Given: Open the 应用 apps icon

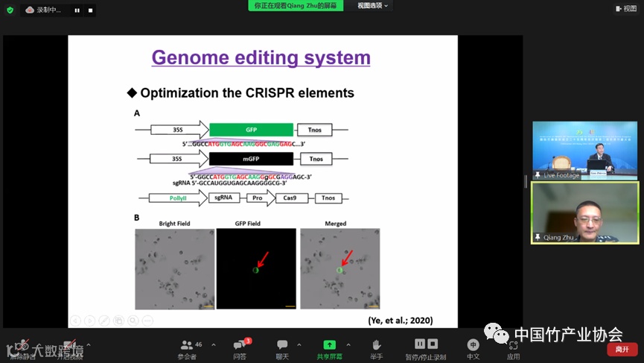Looking at the screenshot, I should [514, 346].
